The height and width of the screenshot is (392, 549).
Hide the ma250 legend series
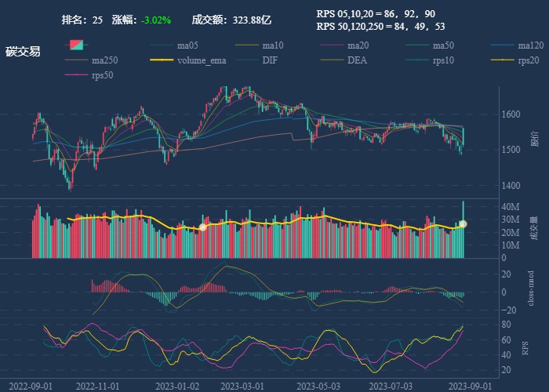75,60
